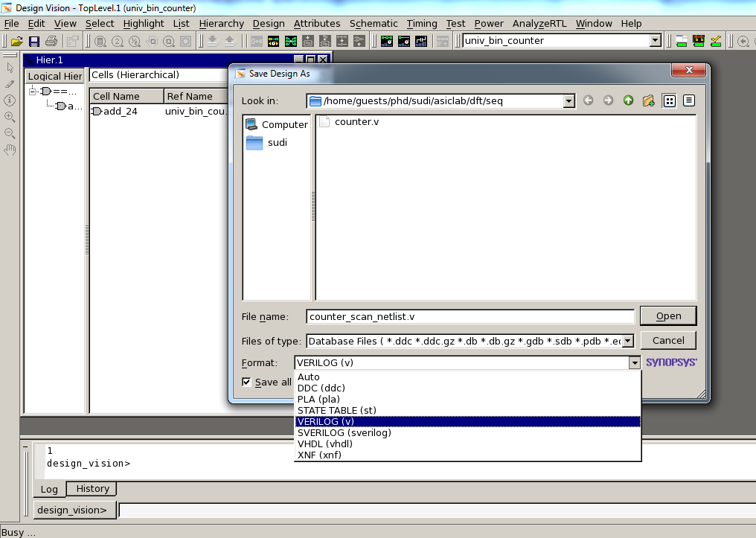The image size is (756, 538).
Task: Click the zoom fit all toolbar icon
Action: tap(100, 42)
